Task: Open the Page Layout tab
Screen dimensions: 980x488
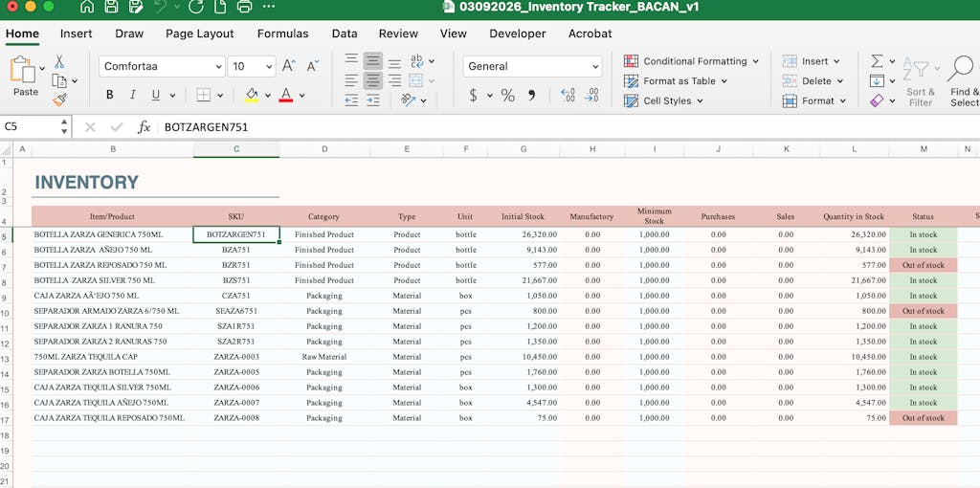Action: (199, 33)
